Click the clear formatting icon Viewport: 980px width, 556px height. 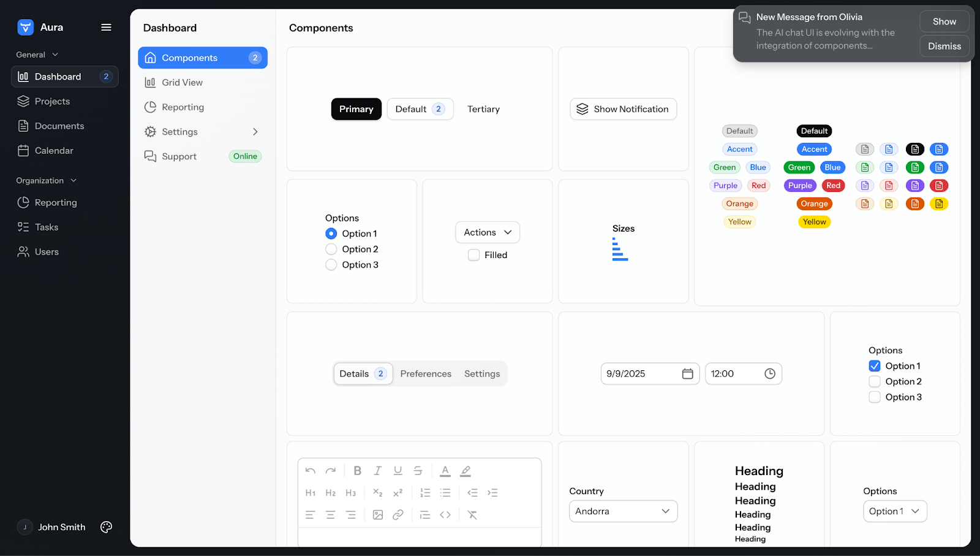pyautogui.click(x=472, y=515)
